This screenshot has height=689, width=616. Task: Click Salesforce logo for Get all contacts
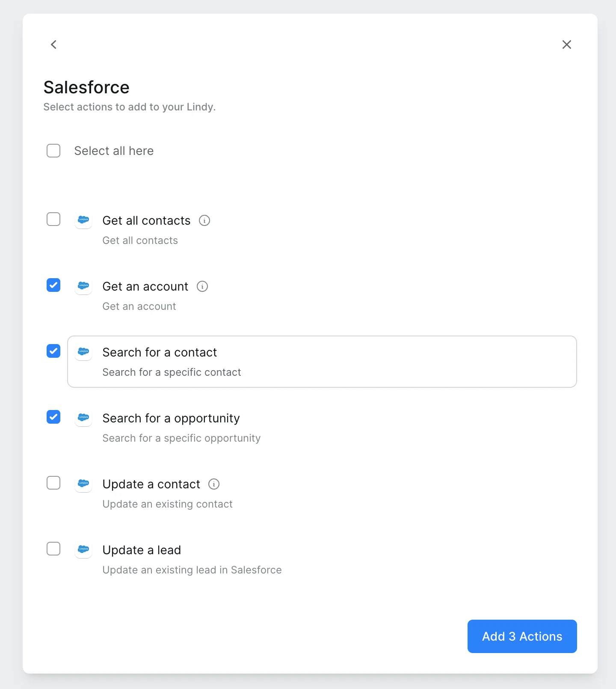(83, 220)
